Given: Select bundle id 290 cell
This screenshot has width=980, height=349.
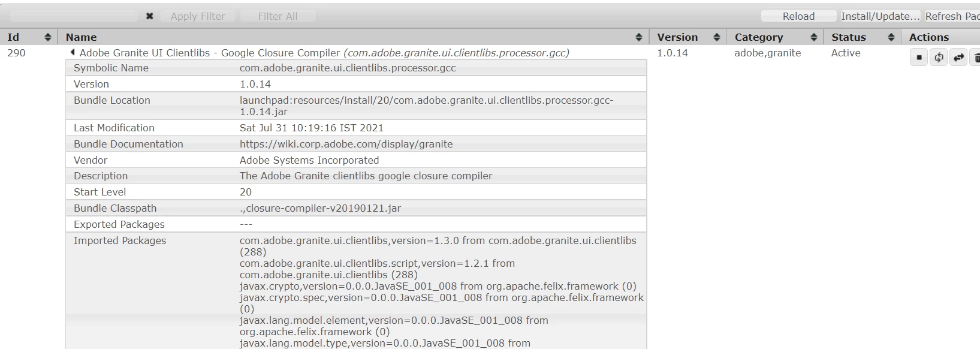Looking at the screenshot, I should coord(16,53).
